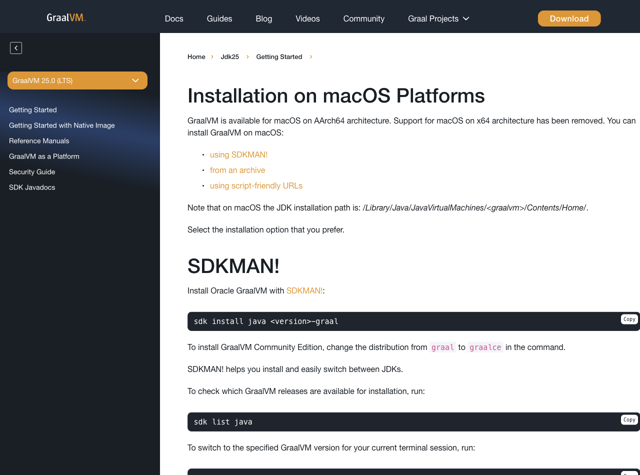Open the Docs menu item
This screenshot has height=475, width=640.
(174, 19)
